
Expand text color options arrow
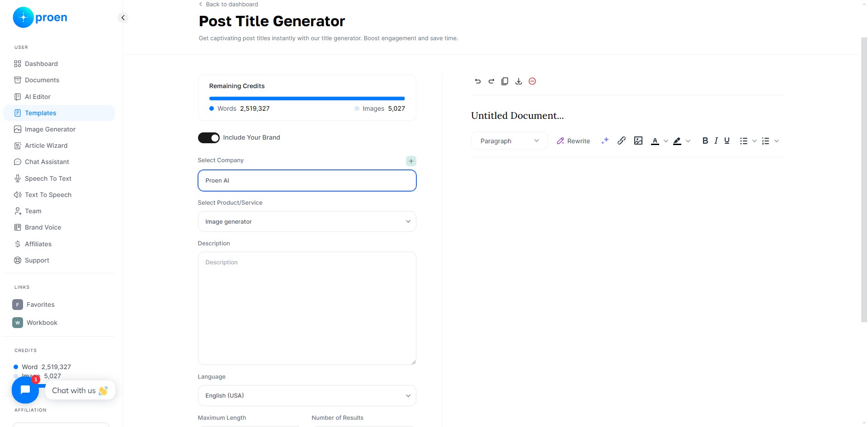click(x=665, y=141)
